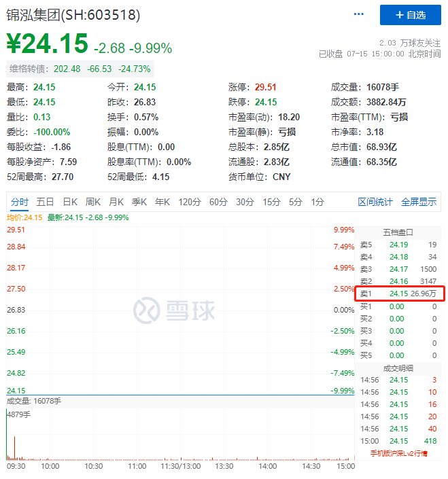Open the 区间统计 link
The width and height of the screenshot is (448, 479).
click(375, 202)
